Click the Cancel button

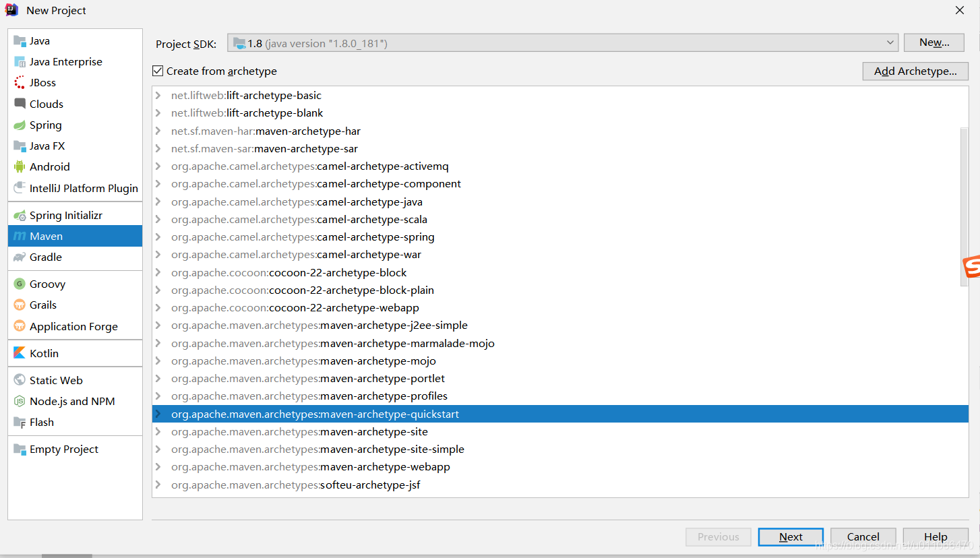click(863, 537)
